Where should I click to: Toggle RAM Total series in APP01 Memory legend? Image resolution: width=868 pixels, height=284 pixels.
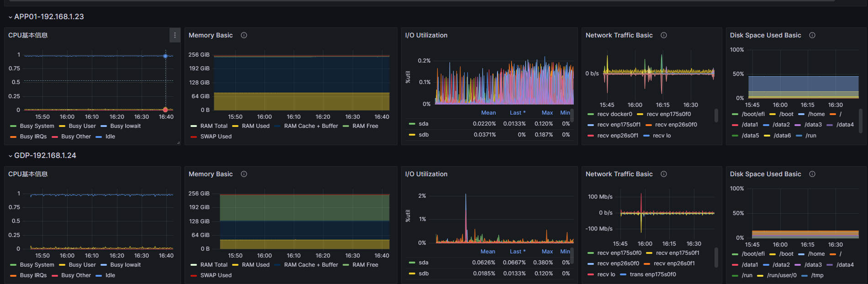pyautogui.click(x=214, y=126)
